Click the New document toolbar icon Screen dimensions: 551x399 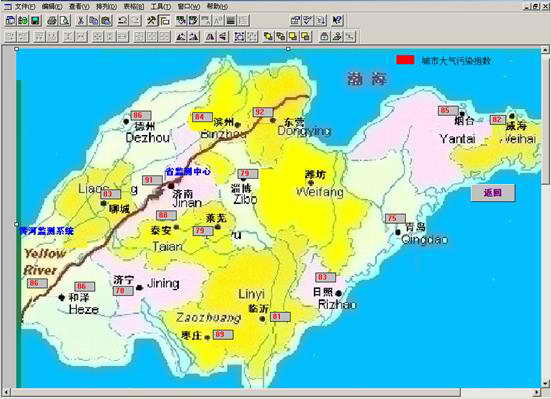click(x=11, y=20)
